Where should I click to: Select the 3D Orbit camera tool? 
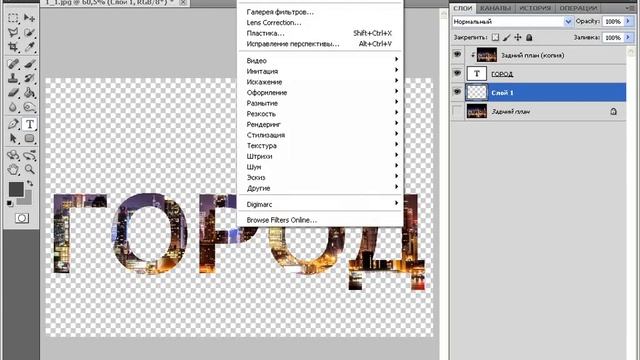(x=29, y=155)
